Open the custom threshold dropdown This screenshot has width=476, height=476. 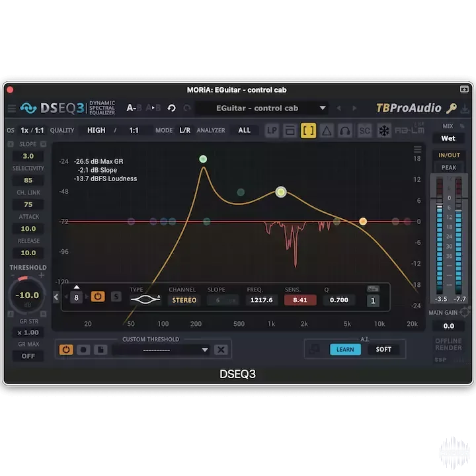[x=161, y=350]
